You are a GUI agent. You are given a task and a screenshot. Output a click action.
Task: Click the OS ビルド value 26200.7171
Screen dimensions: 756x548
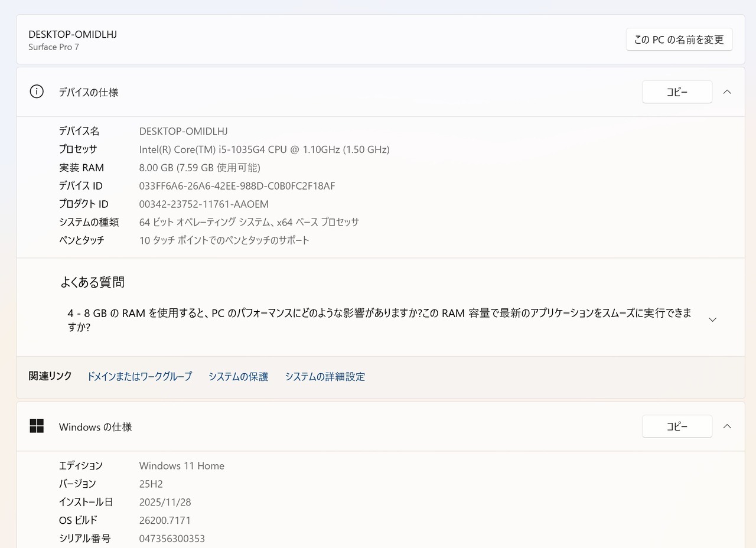click(165, 520)
